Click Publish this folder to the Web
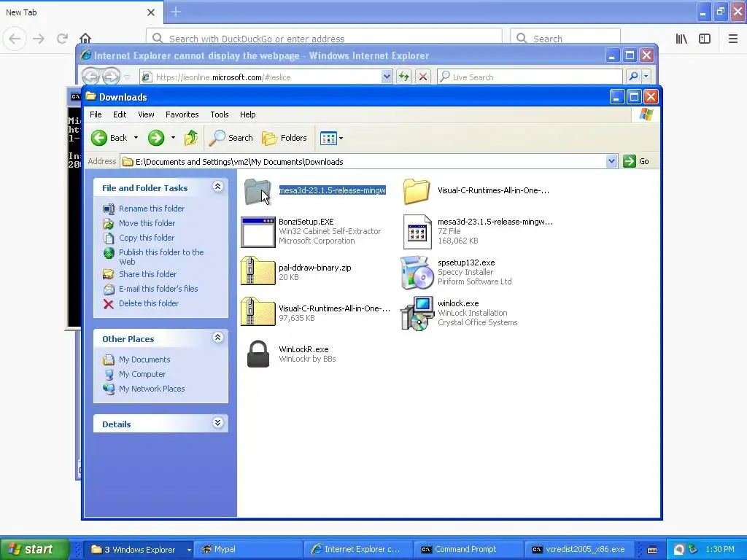Screen dimensions: 747x560 (x=161, y=257)
